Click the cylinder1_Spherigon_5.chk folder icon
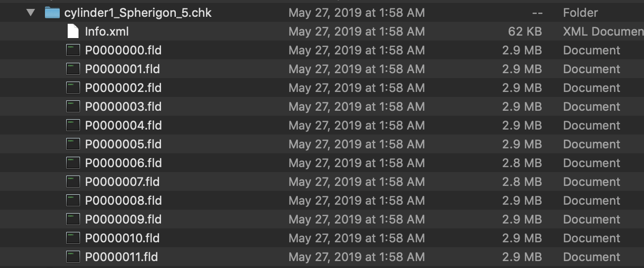Image resolution: width=644 pixels, height=268 pixels. click(52, 13)
